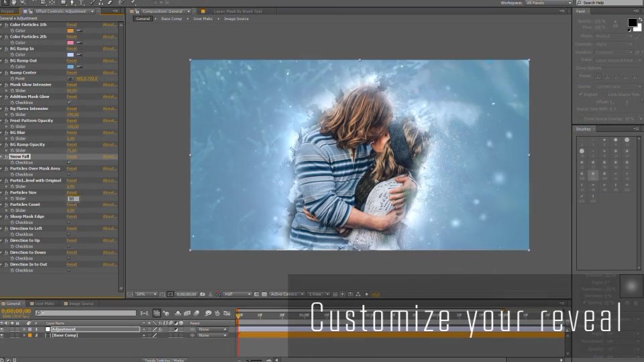Select the Base Comp breadcrumb tab
This screenshot has width=644, height=362.
click(x=171, y=19)
